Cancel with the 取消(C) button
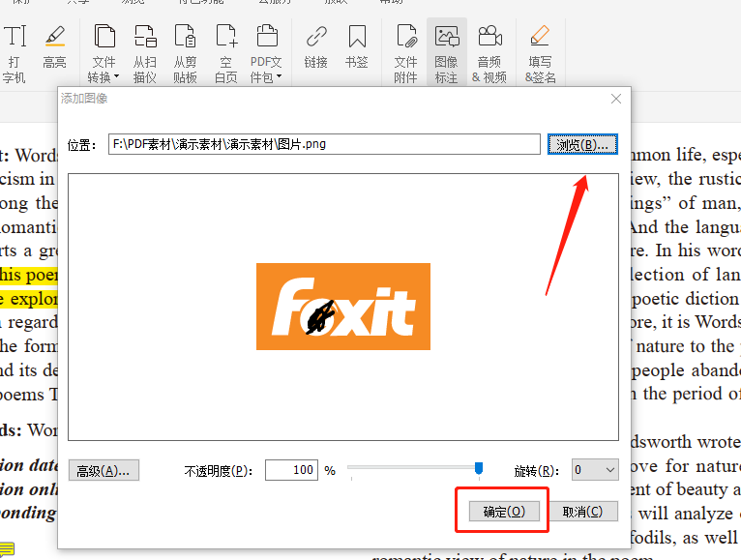 582,512
